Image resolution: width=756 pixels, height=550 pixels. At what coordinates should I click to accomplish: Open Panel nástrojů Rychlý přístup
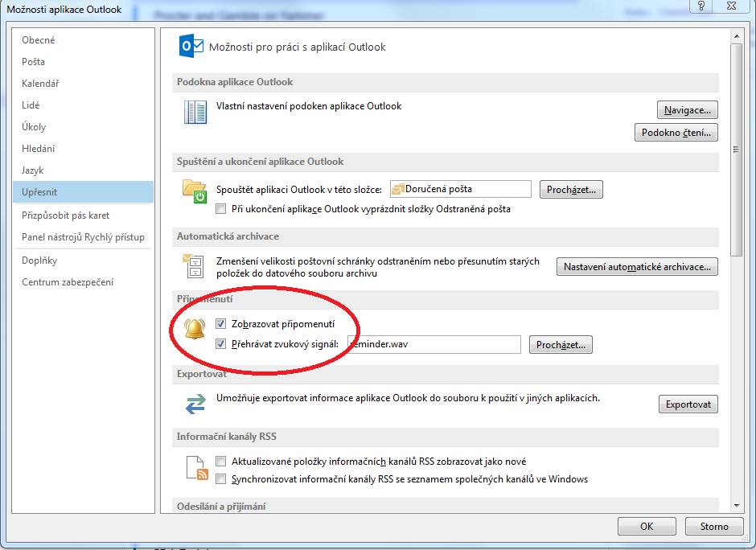[83, 237]
